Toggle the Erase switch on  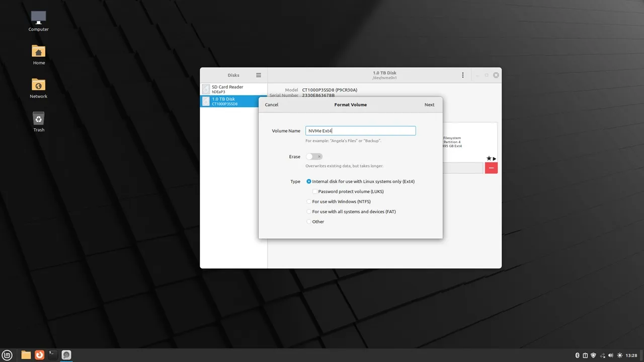pyautogui.click(x=313, y=157)
